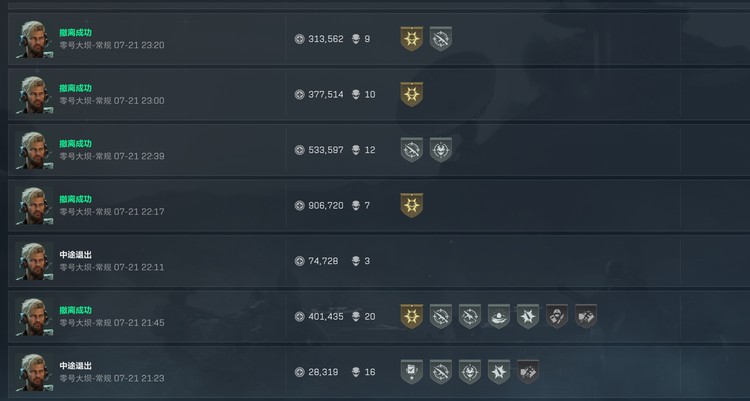The image size is (750, 401).
Task: Click the 906,720 loot value
Action: [x=326, y=205]
